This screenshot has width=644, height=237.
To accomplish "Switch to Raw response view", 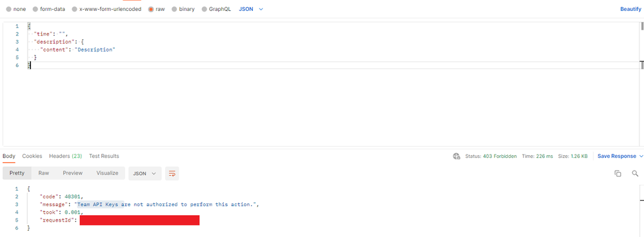I will (x=43, y=173).
